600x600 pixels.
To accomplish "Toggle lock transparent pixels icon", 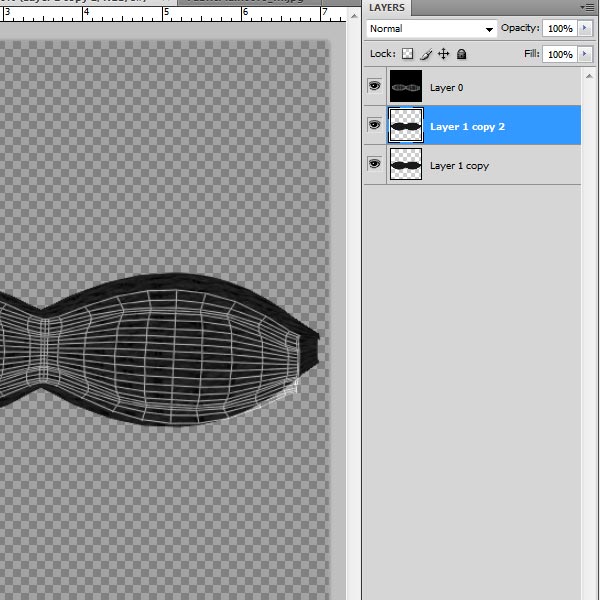I will tap(407, 54).
